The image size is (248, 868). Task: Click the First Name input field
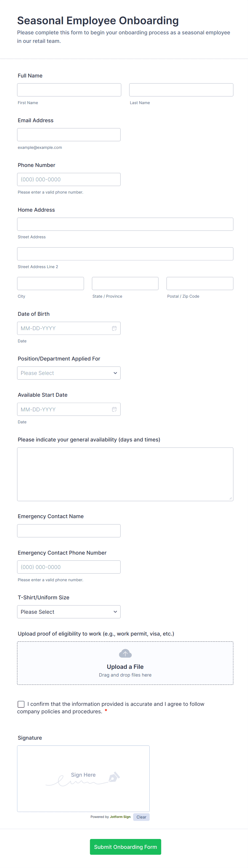point(69,90)
